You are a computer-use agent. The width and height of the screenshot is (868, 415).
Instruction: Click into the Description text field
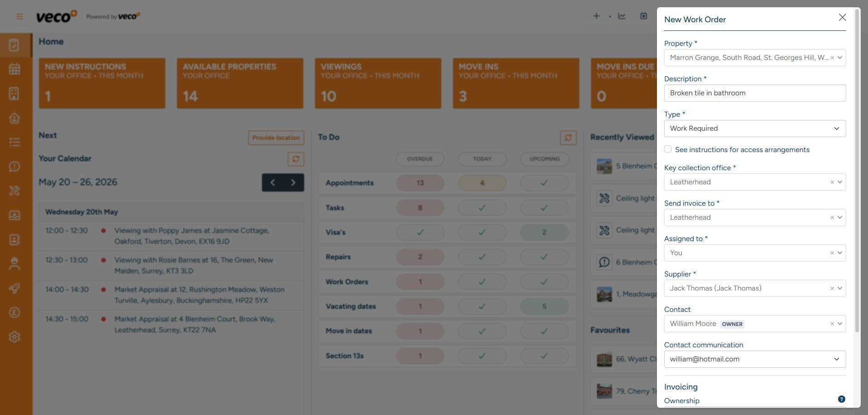pos(755,93)
